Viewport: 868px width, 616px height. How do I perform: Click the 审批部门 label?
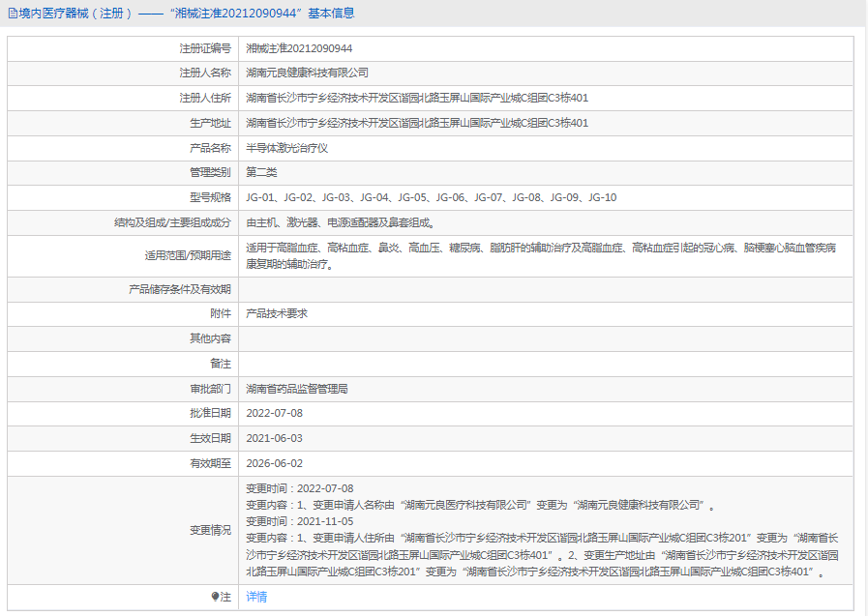coord(210,390)
